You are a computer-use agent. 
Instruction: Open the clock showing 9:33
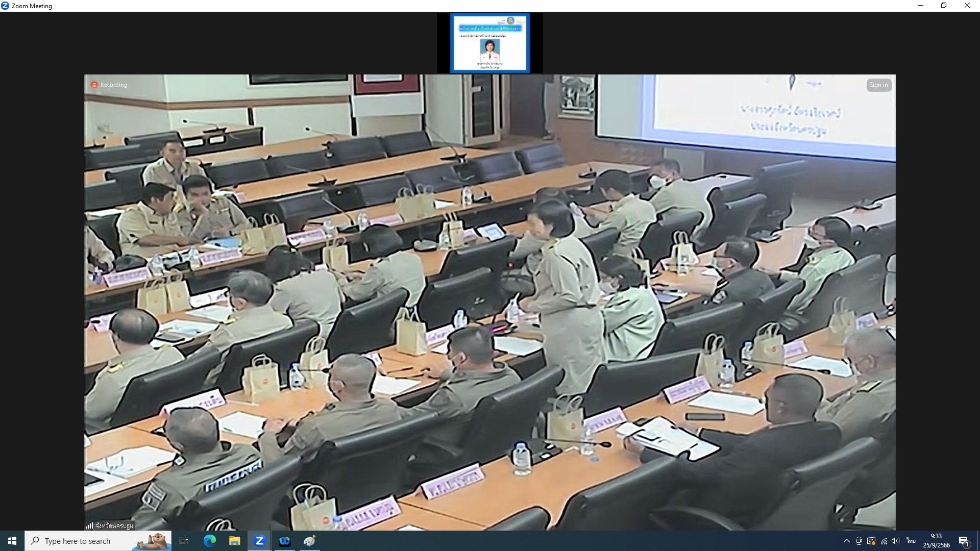point(936,541)
